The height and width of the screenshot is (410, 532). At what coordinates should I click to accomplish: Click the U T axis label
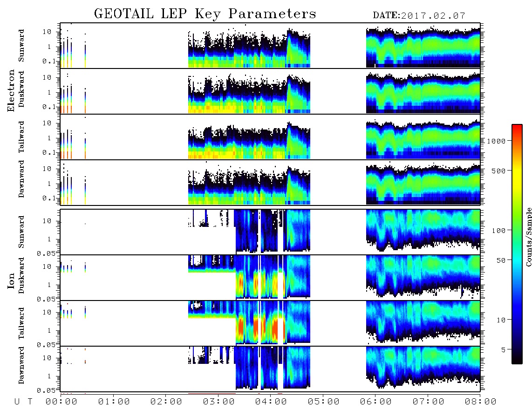[23, 402]
